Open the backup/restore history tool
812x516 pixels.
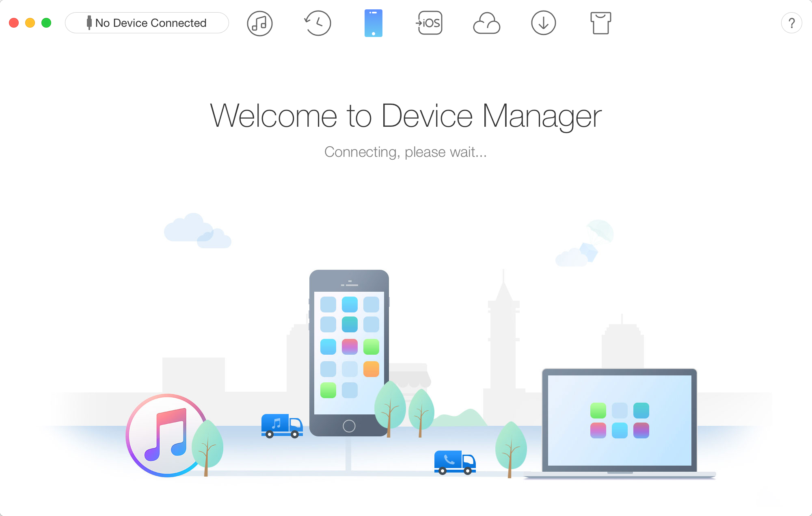317,22
